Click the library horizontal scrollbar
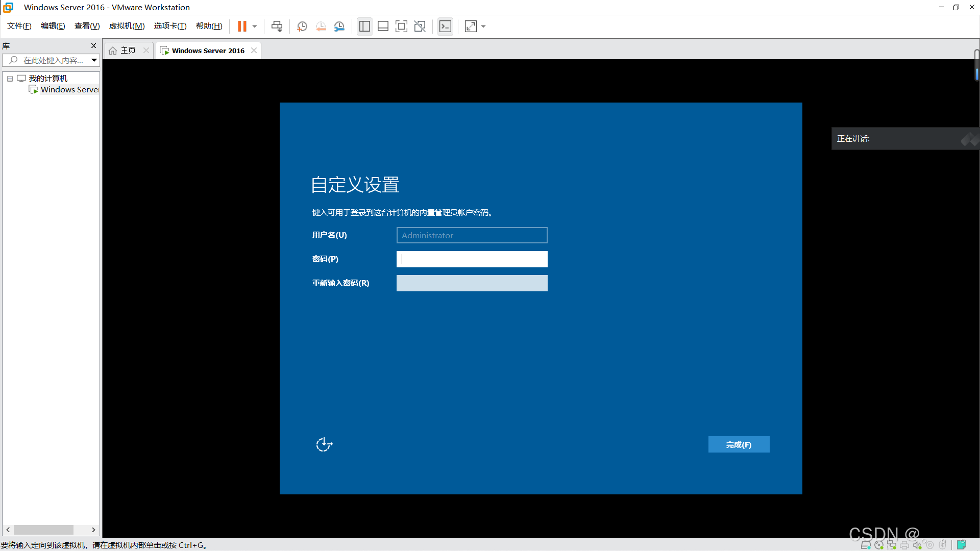This screenshot has height=551, width=980. tap(43, 530)
